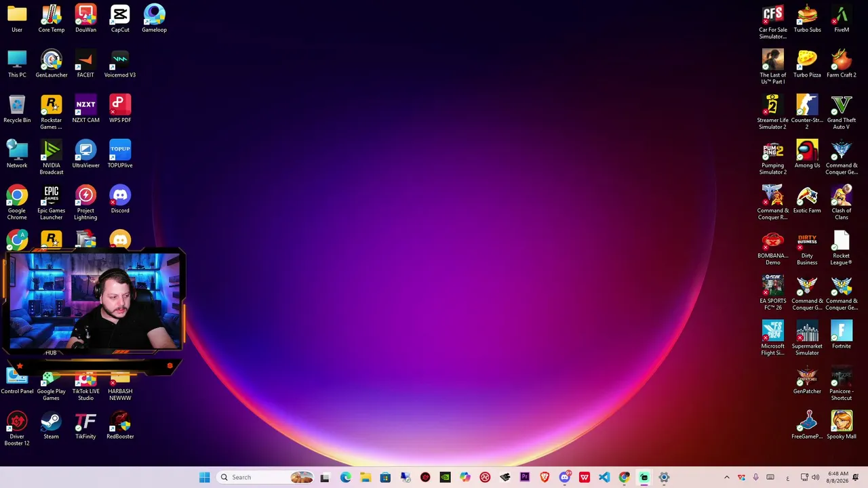This screenshot has width=868, height=488.
Task: Open the Farm Craft 2 shortcut
Action: pos(842,64)
